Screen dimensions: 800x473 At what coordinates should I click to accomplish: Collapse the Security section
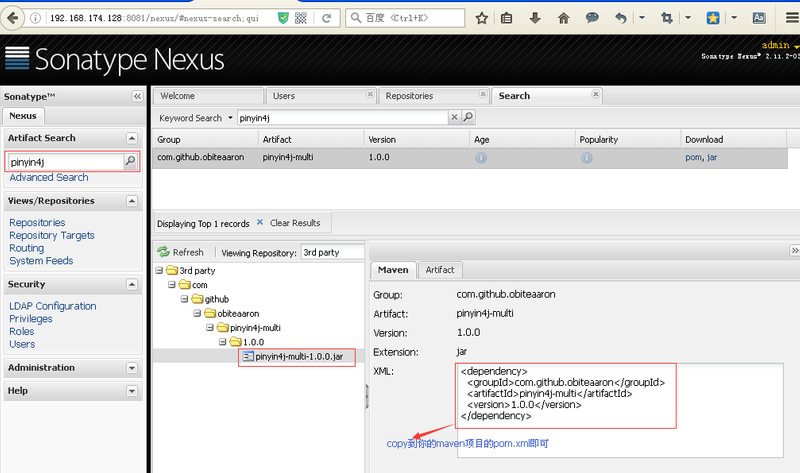[132, 284]
